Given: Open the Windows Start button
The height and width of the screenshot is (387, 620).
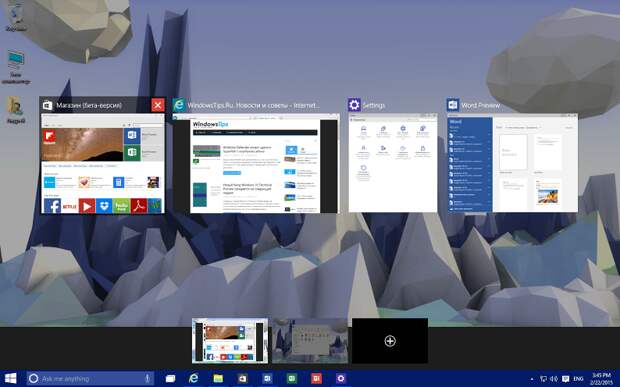Looking at the screenshot, I should 10,378.
